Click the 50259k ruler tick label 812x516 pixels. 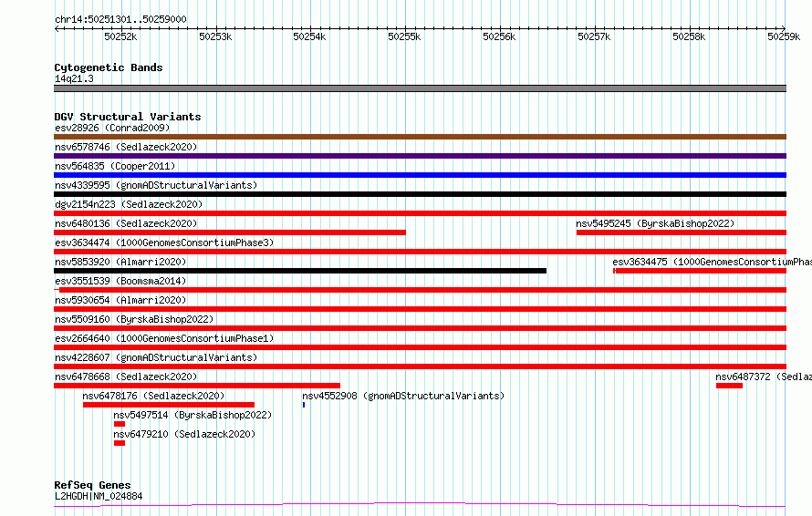(784, 36)
